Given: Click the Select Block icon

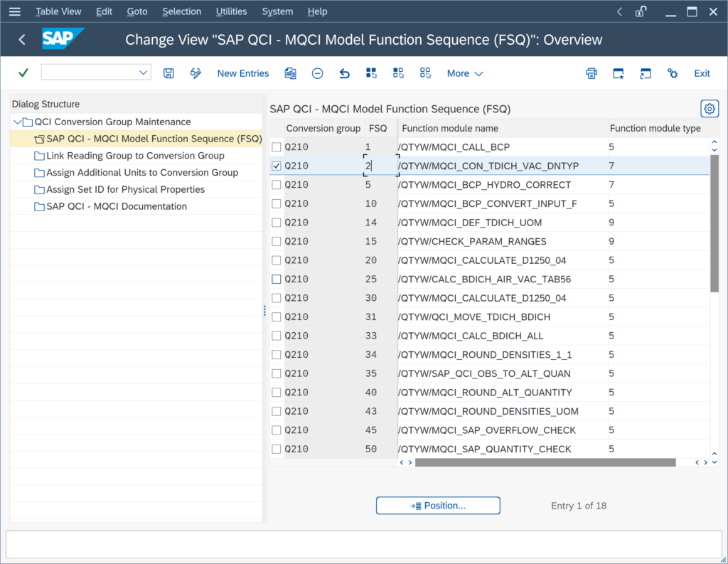Looking at the screenshot, I should click(x=398, y=73).
